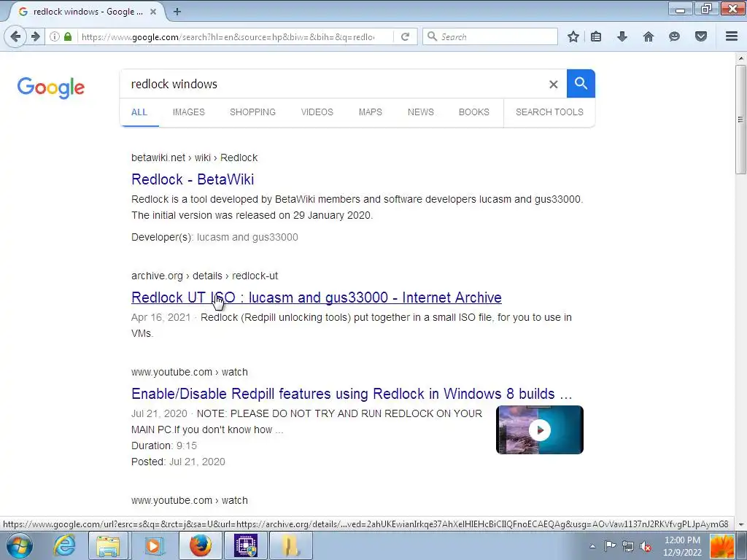Open the network tray icon
Viewport: 747px width, 560px height.
point(628,546)
